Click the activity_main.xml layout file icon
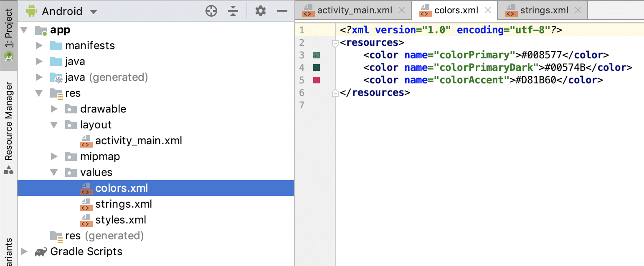 pyautogui.click(x=86, y=141)
